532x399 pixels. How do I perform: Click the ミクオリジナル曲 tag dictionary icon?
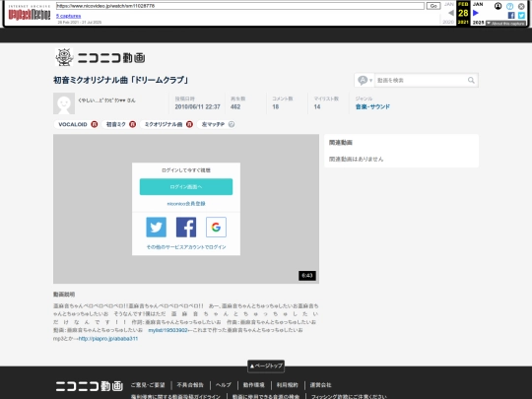(x=189, y=124)
